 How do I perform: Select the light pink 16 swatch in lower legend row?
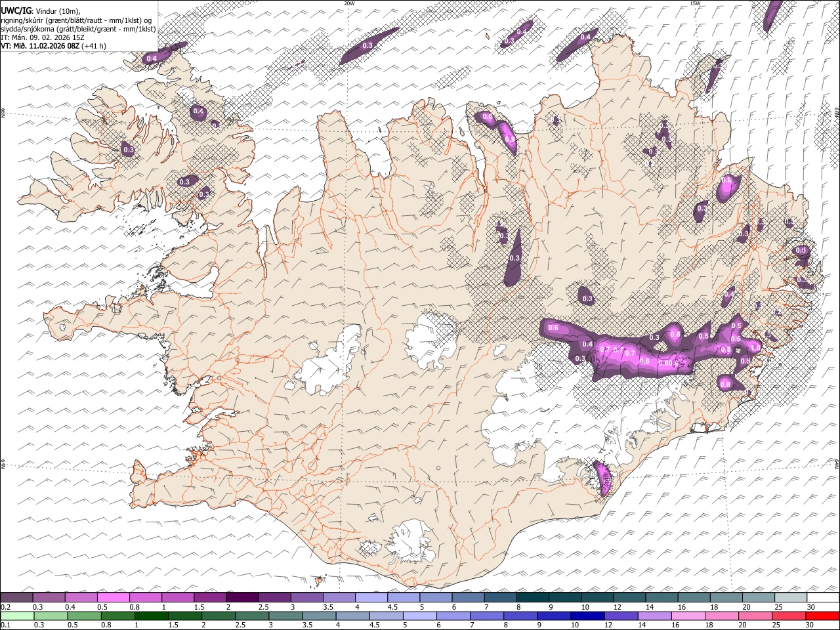688,616
